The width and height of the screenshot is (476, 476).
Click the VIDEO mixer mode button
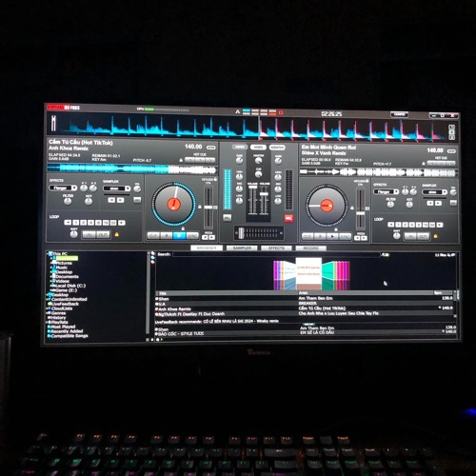coord(258,148)
